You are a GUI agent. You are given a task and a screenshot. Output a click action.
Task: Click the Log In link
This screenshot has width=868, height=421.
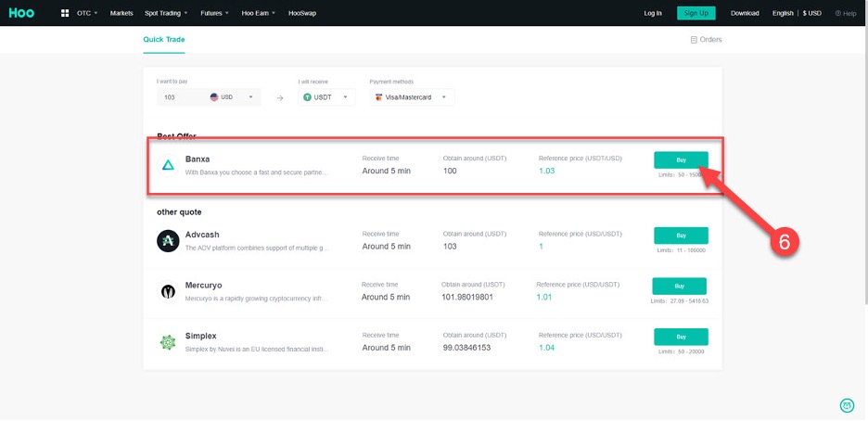tap(653, 13)
